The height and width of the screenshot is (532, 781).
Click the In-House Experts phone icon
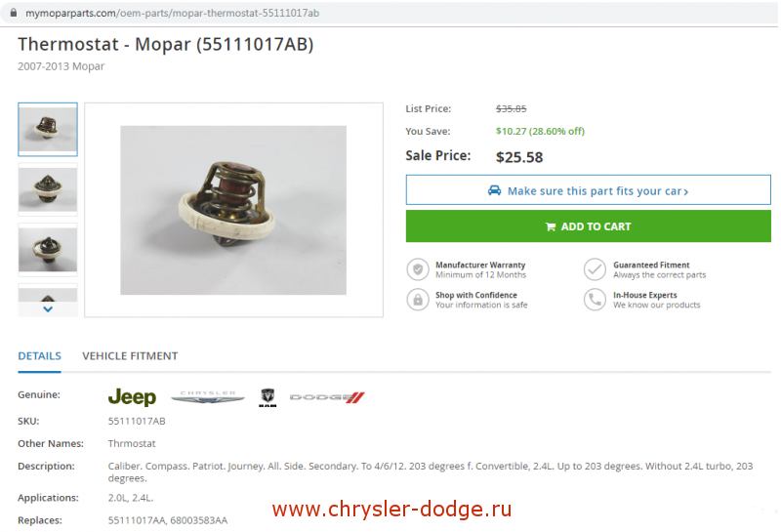pos(595,300)
